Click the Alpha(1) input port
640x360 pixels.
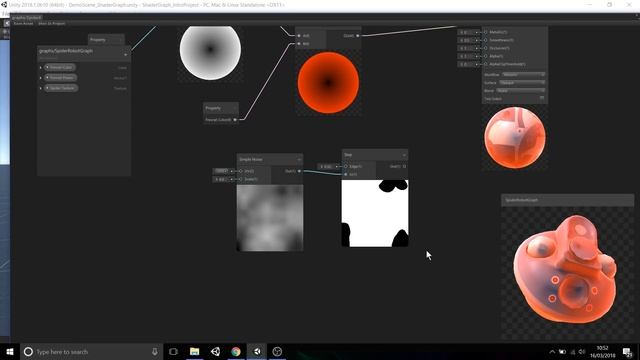click(x=486, y=56)
